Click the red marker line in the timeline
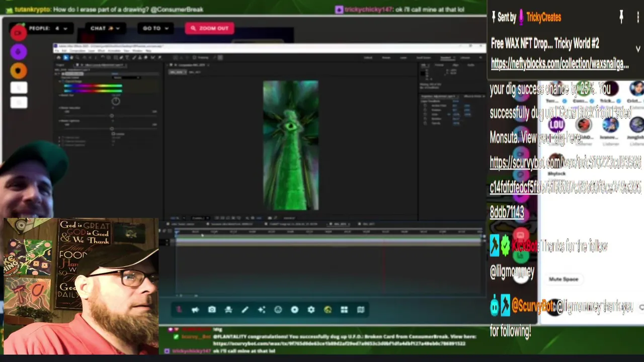Image resolution: width=644 pixels, height=362 pixels. 384,266
